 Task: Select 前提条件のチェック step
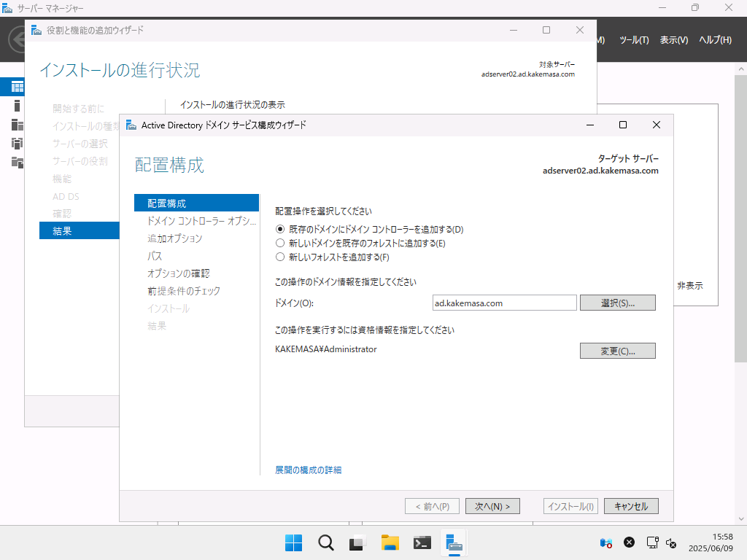click(x=183, y=291)
